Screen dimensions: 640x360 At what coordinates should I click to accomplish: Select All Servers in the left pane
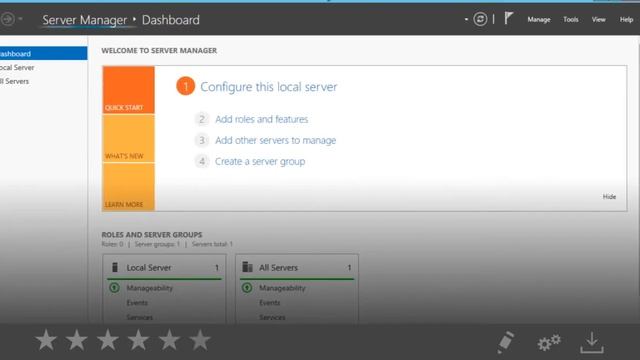[15, 81]
